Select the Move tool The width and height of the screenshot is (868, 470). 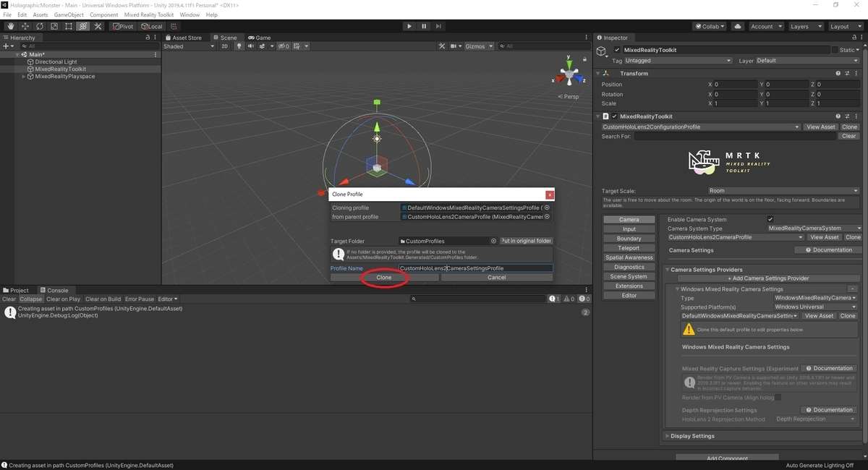pyautogui.click(x=25, y=26)
